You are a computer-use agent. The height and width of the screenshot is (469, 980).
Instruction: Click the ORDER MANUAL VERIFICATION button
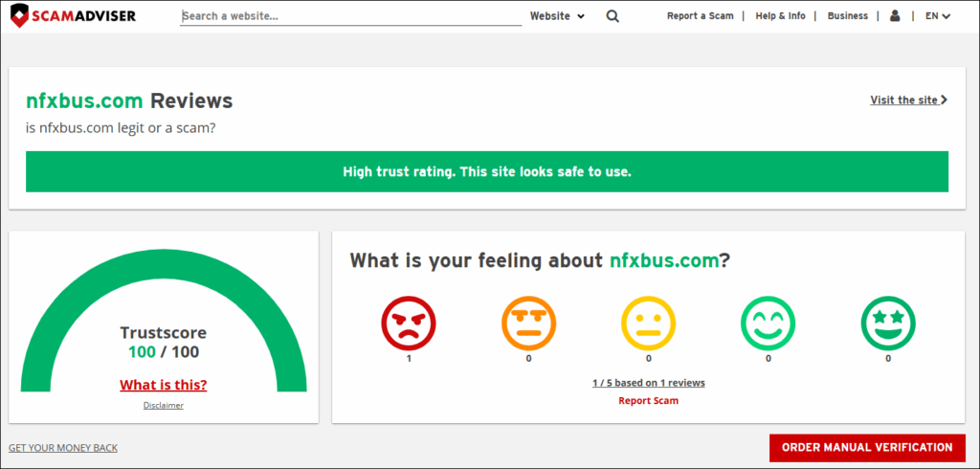click(867, 448)
